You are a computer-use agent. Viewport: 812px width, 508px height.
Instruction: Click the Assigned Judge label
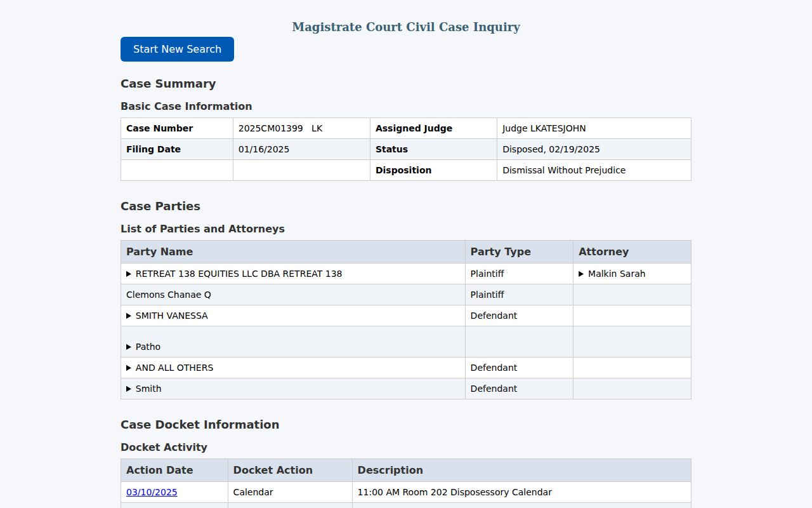414,128
